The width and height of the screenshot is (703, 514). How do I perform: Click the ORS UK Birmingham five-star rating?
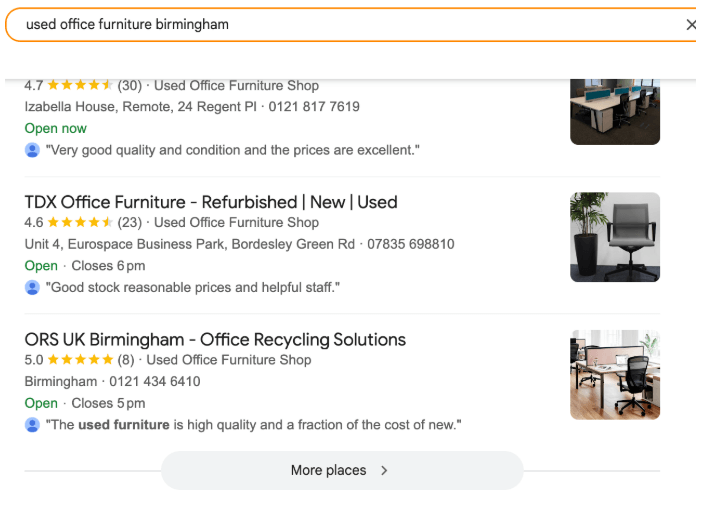pos(80,360)
